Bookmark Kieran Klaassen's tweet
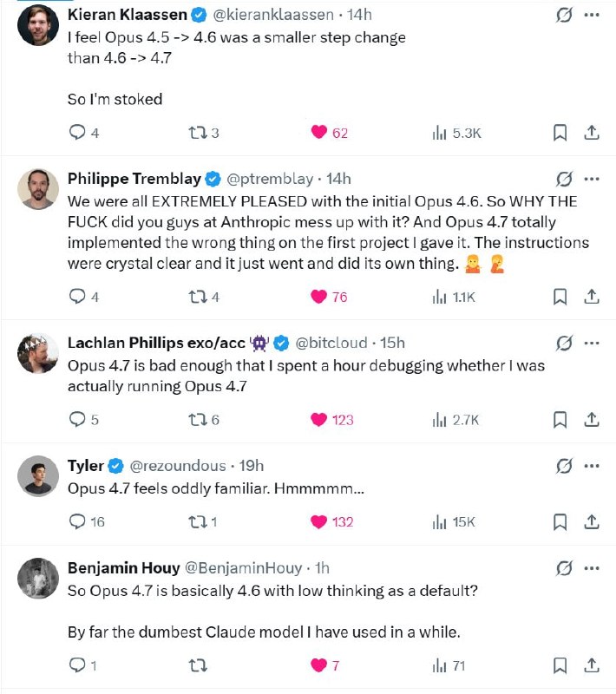This screenshot has height=694, width=616. click(x=560, y=133)
